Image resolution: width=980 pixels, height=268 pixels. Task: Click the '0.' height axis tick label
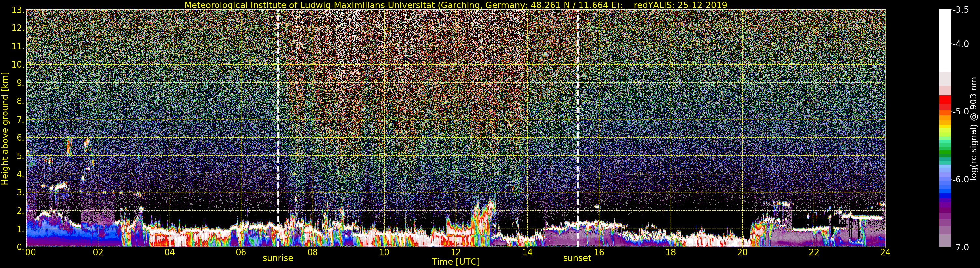click(21, 247)
